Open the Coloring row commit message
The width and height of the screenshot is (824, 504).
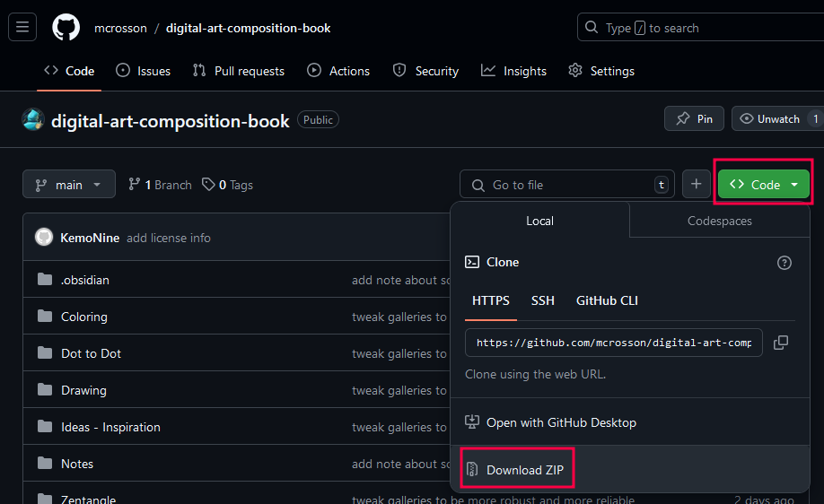point(399,317)
